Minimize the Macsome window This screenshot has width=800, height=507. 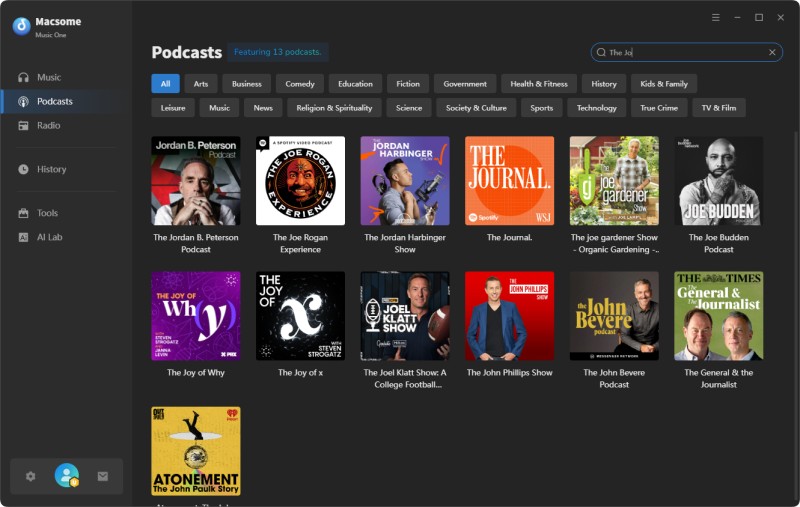coord(737,17)
